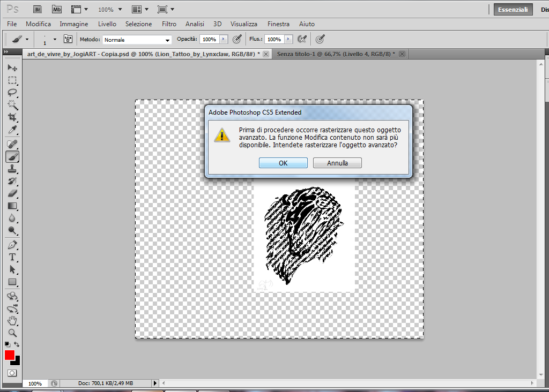Select the 3D Object Rotate tool
Image resolution: width=549 pixels, height=392 pixels.
(x=12, y=296)
